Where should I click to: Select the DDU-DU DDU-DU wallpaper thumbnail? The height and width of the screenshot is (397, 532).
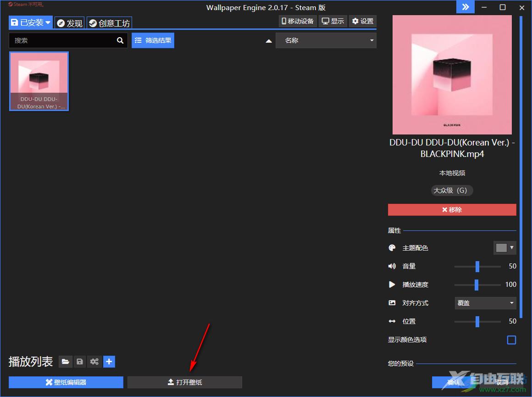point(39,81)
